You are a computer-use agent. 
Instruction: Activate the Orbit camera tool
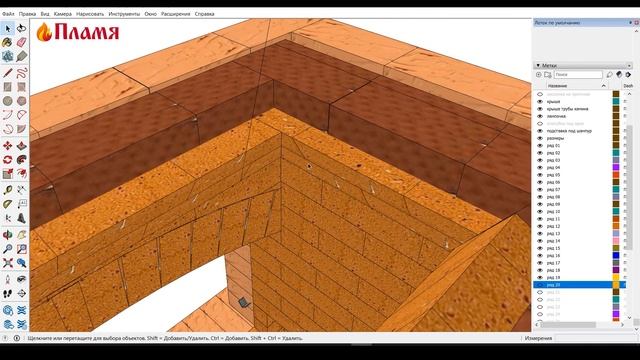(x=8, y=235)
